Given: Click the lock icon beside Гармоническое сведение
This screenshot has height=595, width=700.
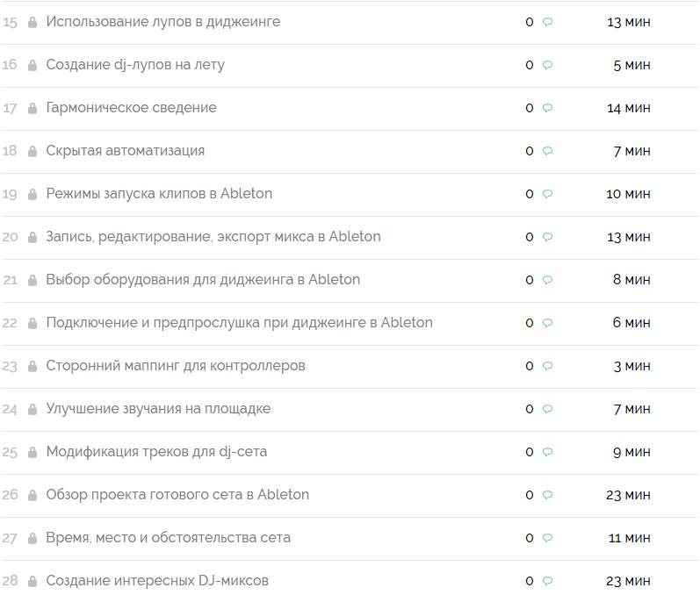Looking at the screenshot, I should click(x=32, y=108).
